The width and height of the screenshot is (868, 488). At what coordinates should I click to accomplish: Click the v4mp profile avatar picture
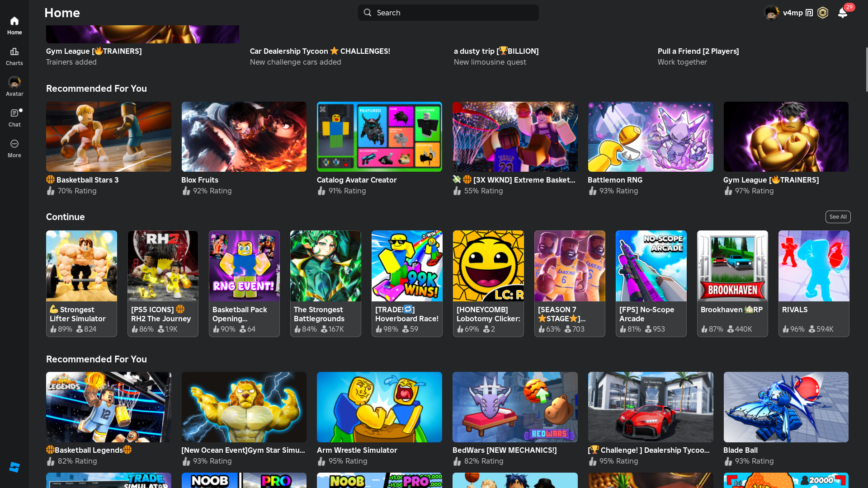771,13
